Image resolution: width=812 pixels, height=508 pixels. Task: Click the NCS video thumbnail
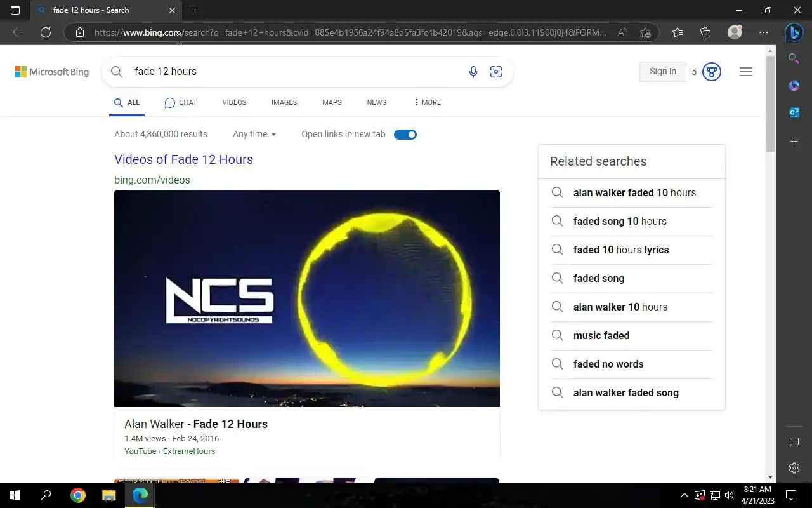tap(307, 298)
